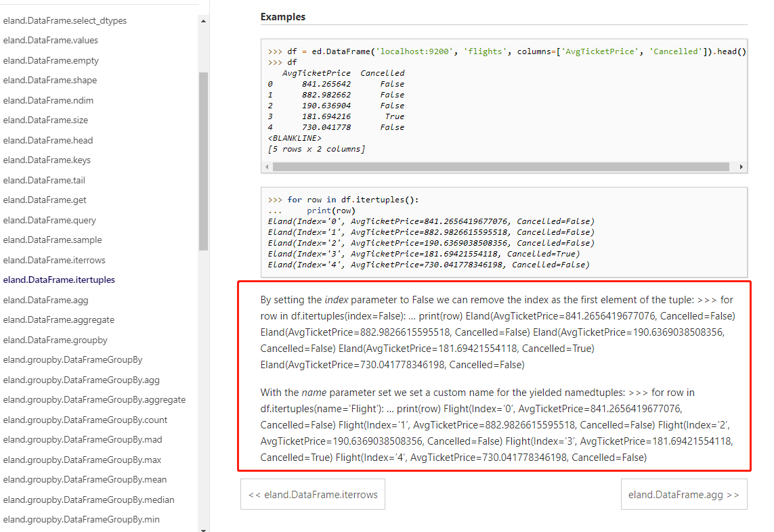The width and height of the screenshot is (774, 532).
Task: Go to eland.DataFrame.empty page
Action: coord(51,60)
